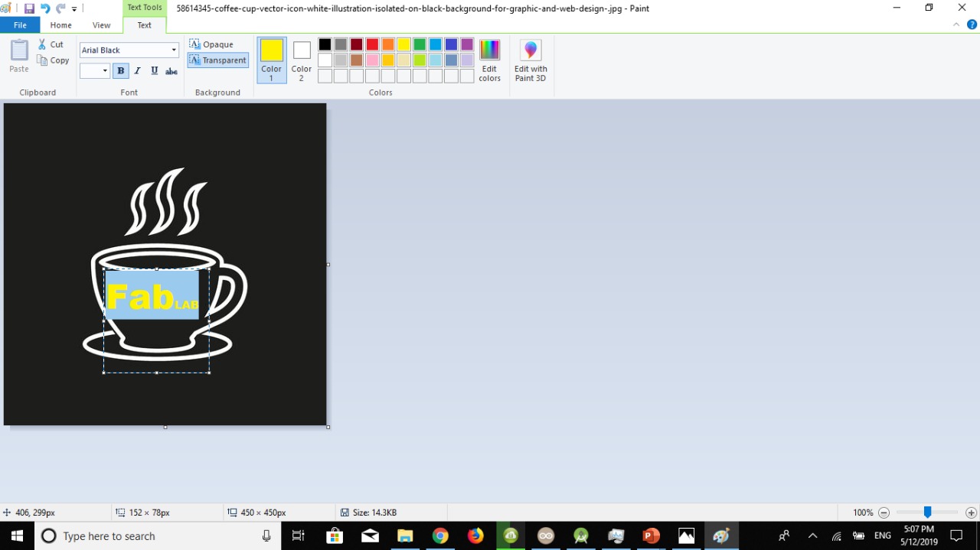Toggle Underline formatting

point(155,71)
